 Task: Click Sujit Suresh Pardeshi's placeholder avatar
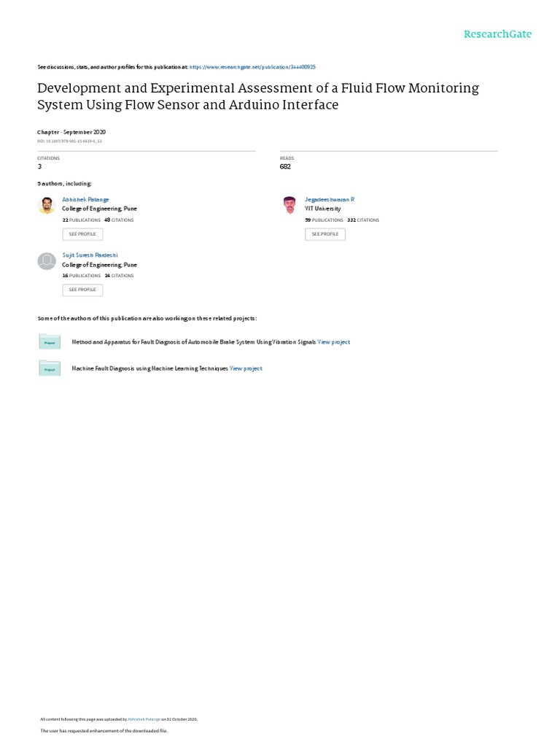(47, 261)
